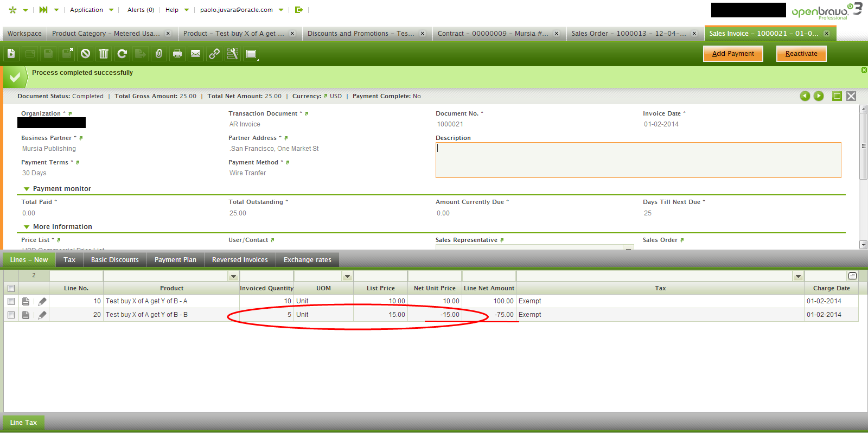This screenshot has height=433, width=868.
Task: Click the quick launch asterisk icon
Action: pos(13,10)
